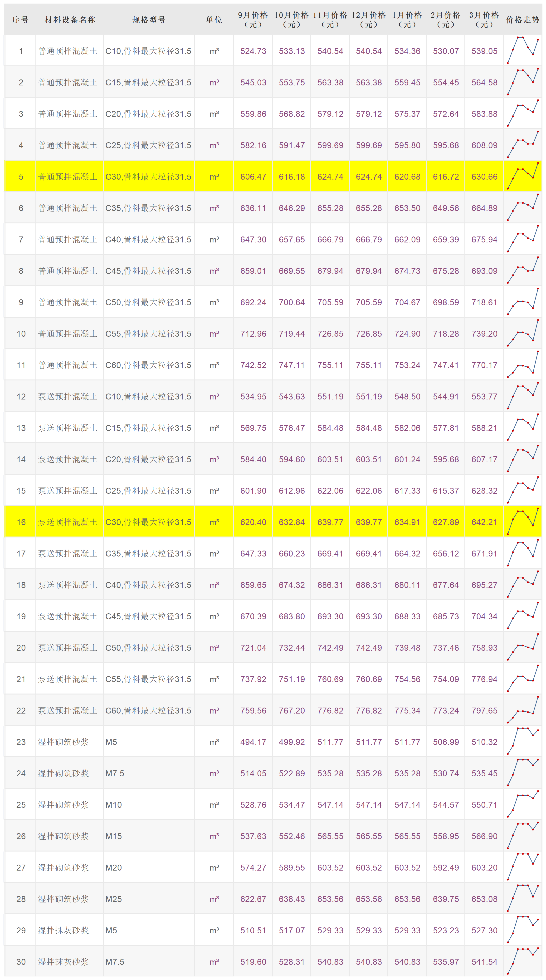Select the price 675.94 in row 7
546x980 pixels.
pyautogui.click(x=484, y=239)
